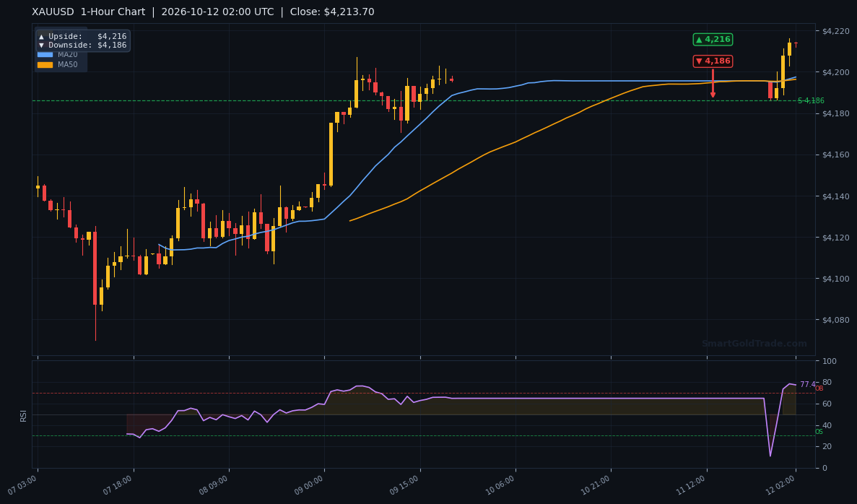
Task: Click the XAUUSD 1-Hour Chart title
Action: 89,12
